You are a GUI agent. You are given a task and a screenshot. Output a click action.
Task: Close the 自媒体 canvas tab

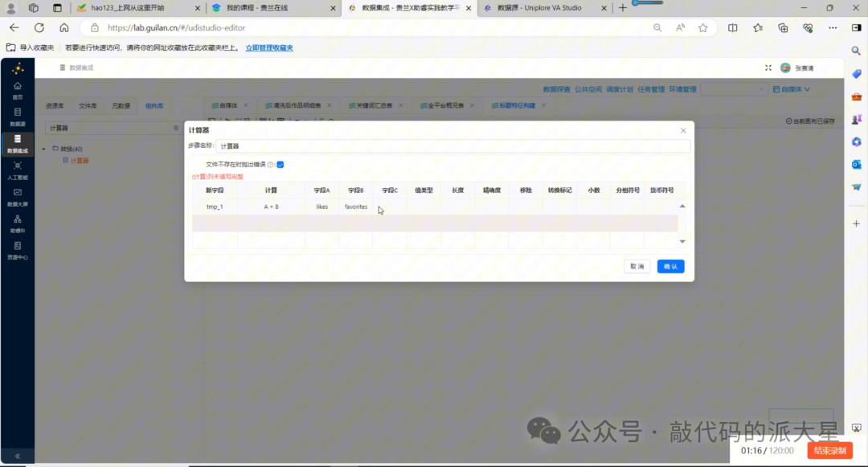point(246,105)
